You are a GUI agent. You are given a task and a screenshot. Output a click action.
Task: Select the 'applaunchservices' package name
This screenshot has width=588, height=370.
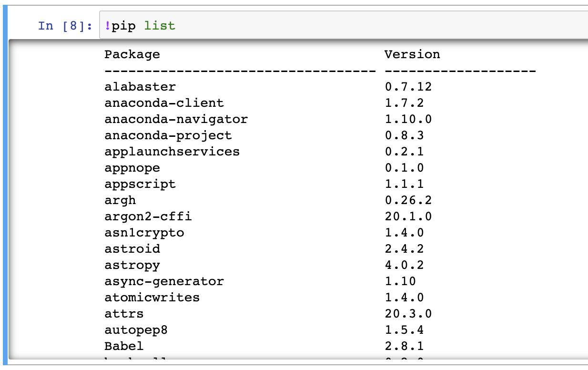(x=172, y=152)
